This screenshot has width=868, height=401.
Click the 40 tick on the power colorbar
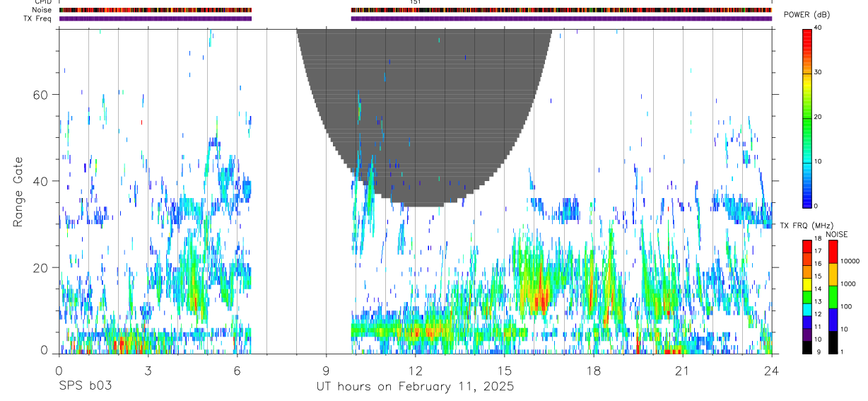818,28
